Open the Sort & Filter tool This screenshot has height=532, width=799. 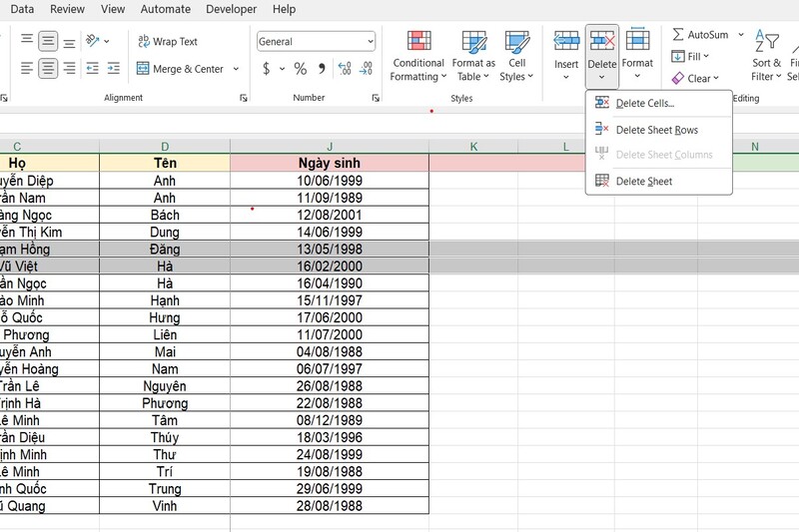(x=766, y=56)
